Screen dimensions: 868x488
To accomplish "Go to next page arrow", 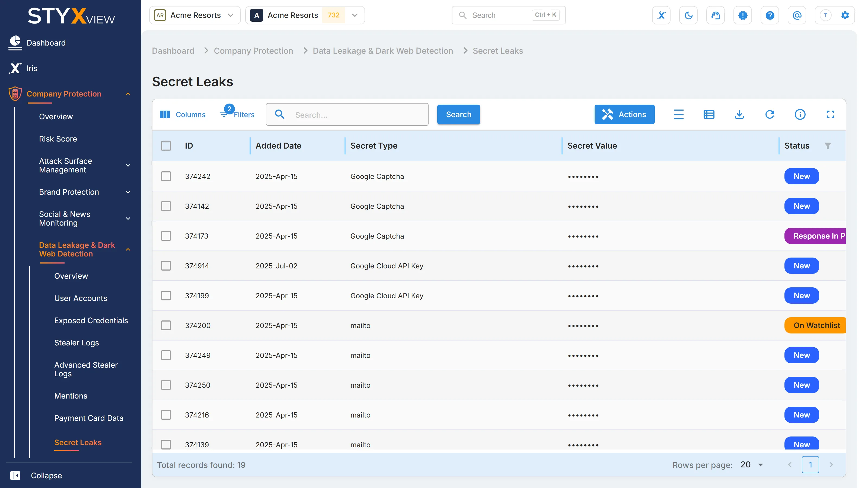I will pos(831,465).
